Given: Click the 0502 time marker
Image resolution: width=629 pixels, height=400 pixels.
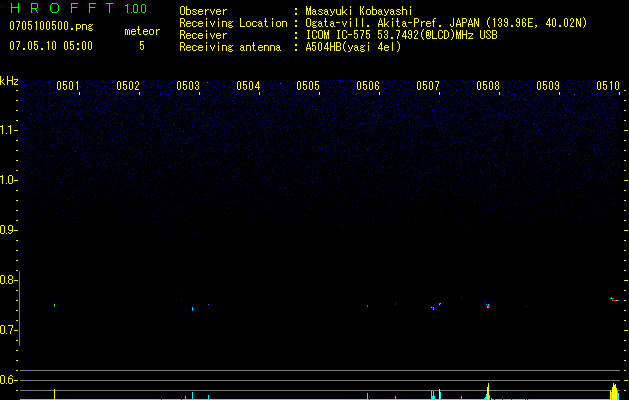Looking at the screenshot, I should (128, 86).
